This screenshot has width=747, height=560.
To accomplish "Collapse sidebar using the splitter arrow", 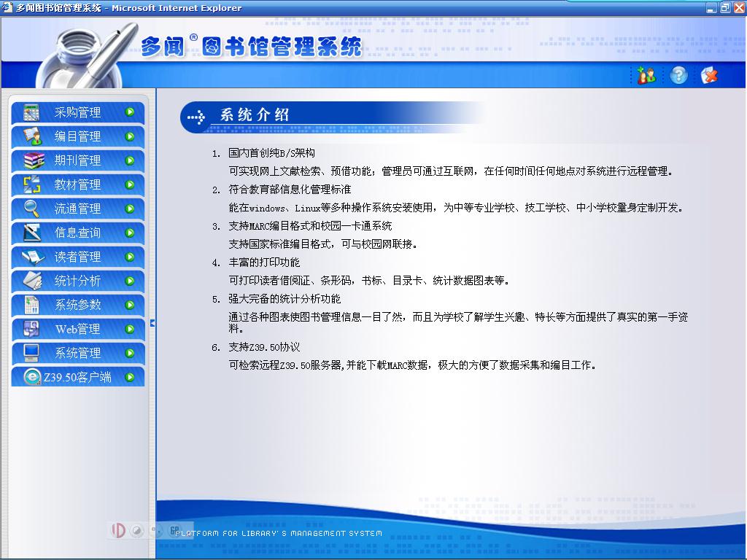I will (152, 323).
